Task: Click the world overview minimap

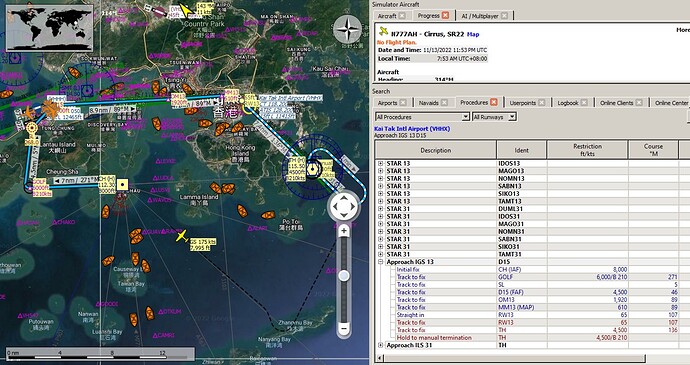Action: point(50,27)
